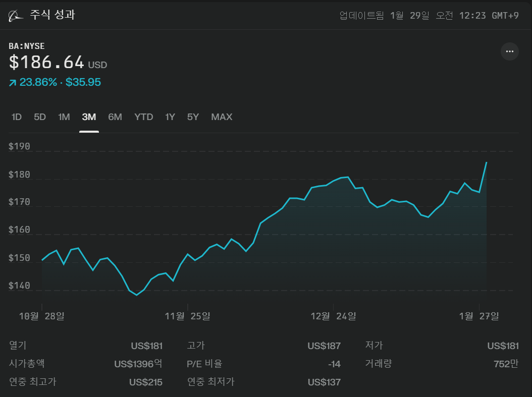Click the 거래량 value 752만

(506, 364)
